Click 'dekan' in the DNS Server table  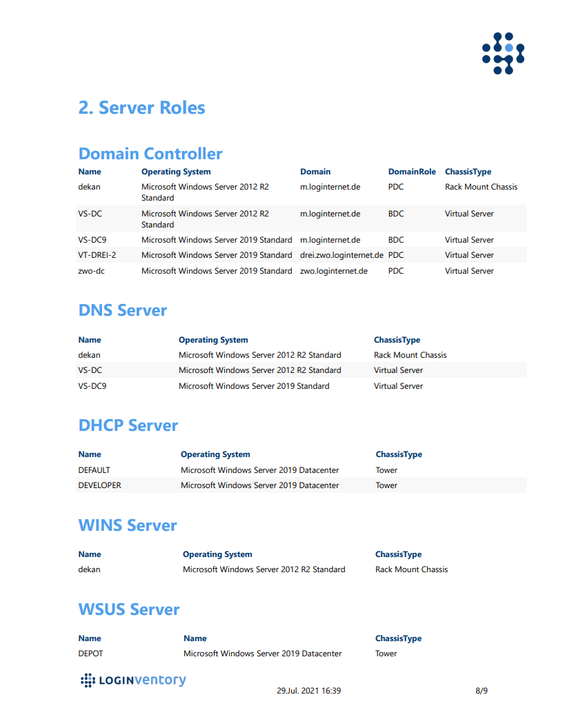pos(89,355)
